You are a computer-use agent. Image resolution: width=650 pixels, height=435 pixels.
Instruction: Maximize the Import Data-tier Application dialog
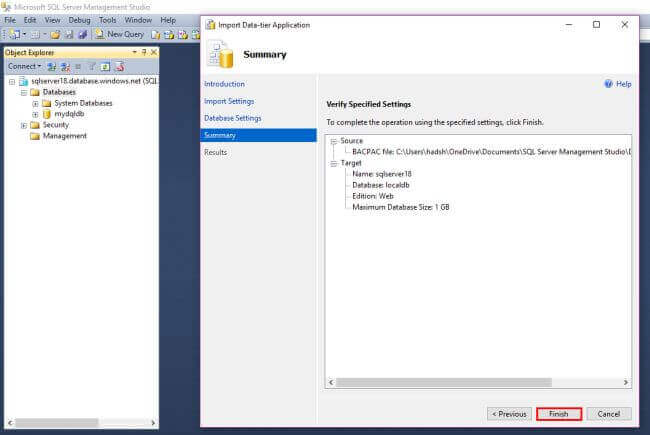[x=596, y=25]
